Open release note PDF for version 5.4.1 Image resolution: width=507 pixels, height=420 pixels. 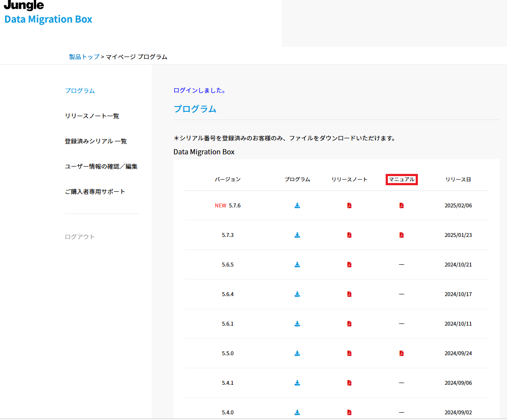pos(349,383)
